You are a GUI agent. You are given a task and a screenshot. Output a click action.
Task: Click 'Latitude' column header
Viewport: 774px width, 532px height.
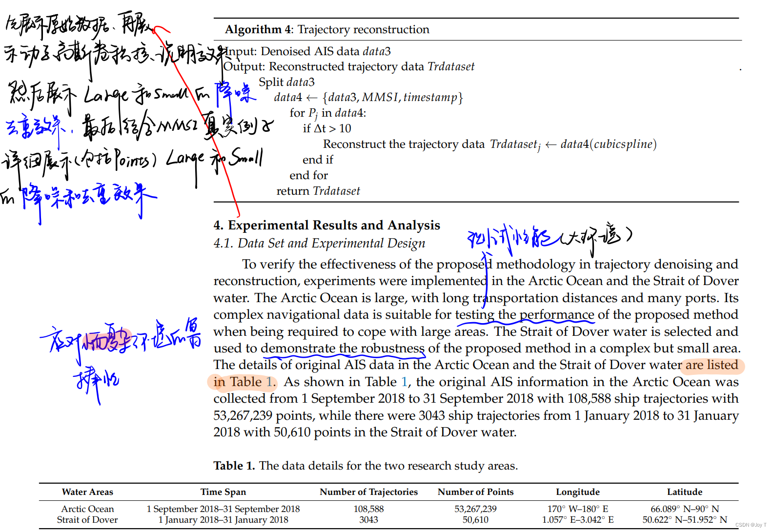(x=685, y=492)
